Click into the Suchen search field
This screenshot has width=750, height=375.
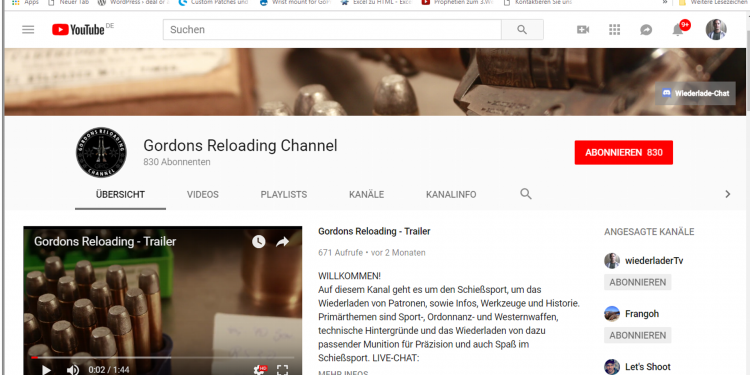click(x=332, y=30)
